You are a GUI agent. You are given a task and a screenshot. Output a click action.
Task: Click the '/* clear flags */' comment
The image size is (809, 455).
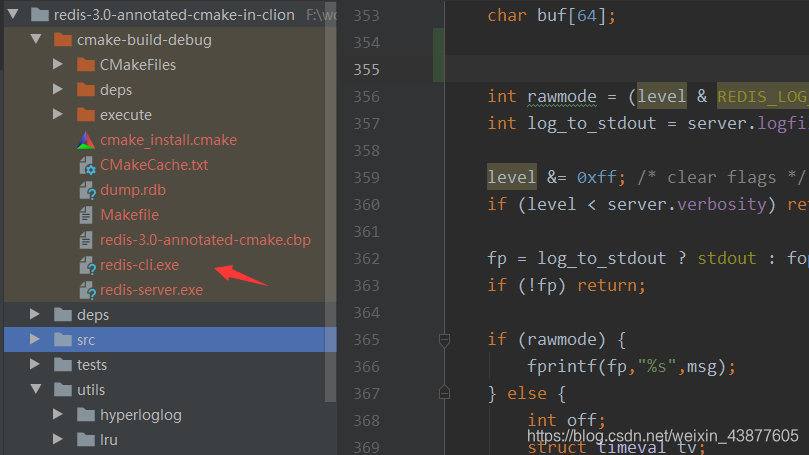pos(721,177)
